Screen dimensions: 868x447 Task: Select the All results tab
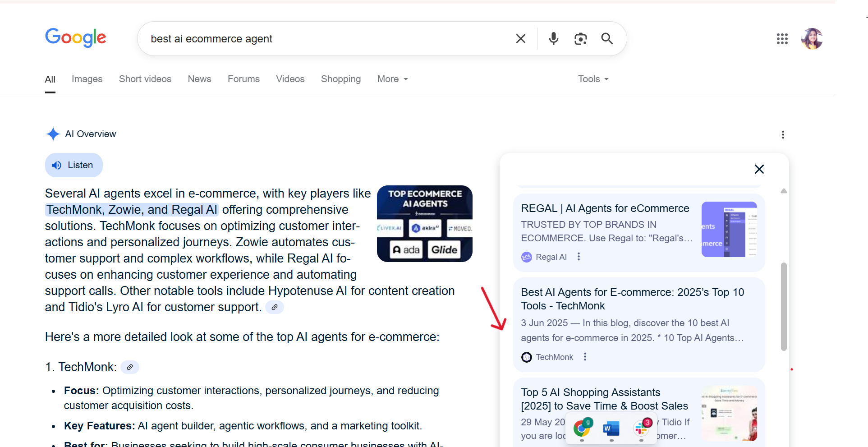pyautogui.click(x=50, y=79)
